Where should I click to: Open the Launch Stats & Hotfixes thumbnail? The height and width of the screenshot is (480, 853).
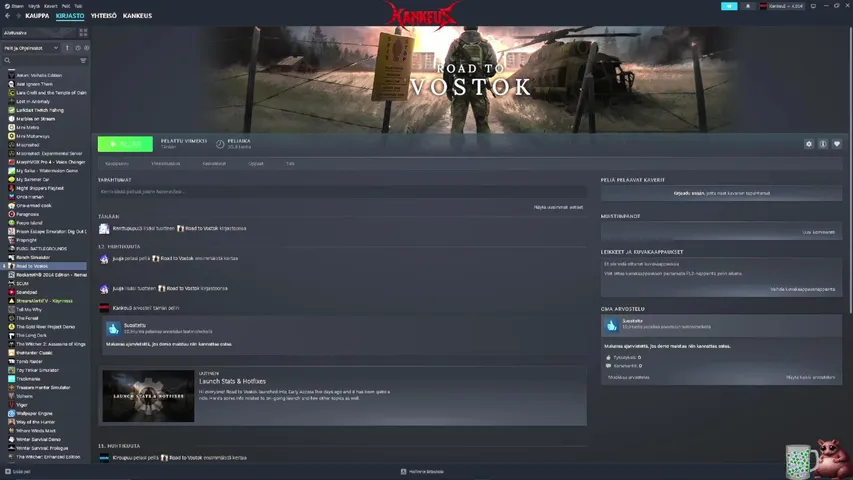148,396
